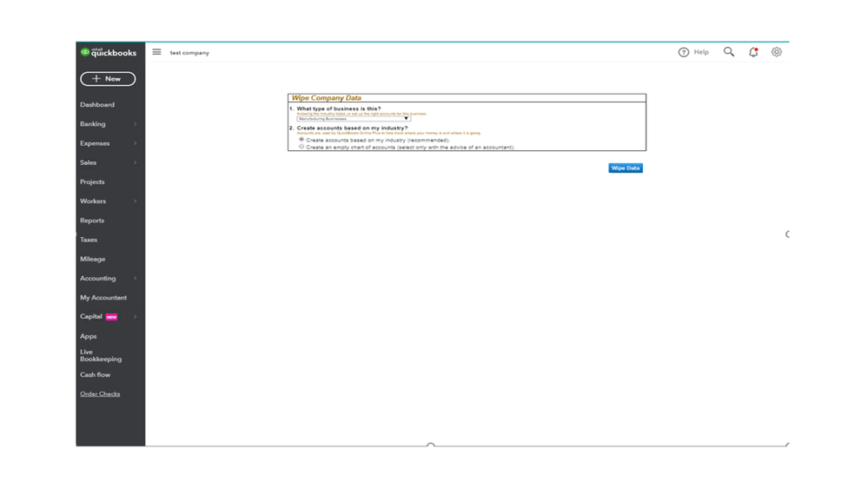
Task: Expand the Sales submenu arrow
Action: click(x=135, y=162)
